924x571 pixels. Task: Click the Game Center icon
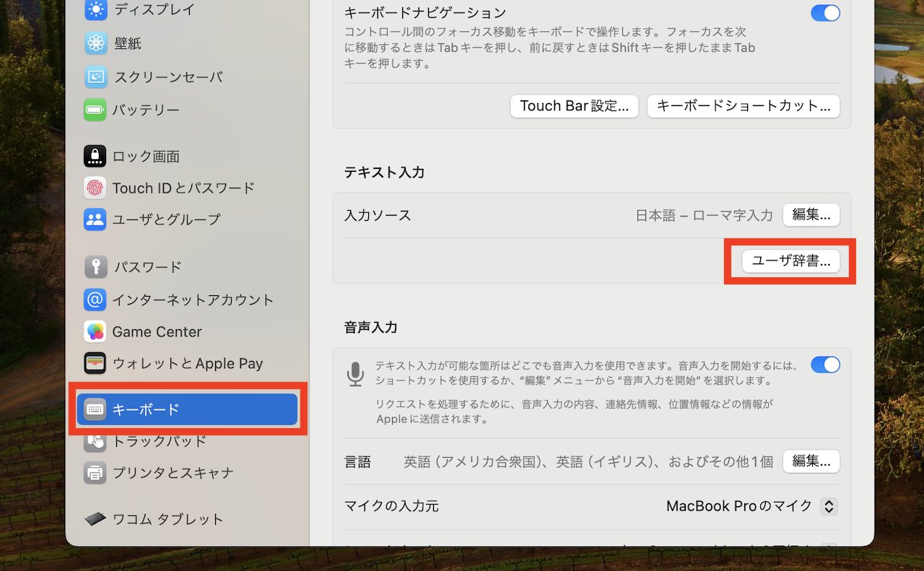(95, 332)
